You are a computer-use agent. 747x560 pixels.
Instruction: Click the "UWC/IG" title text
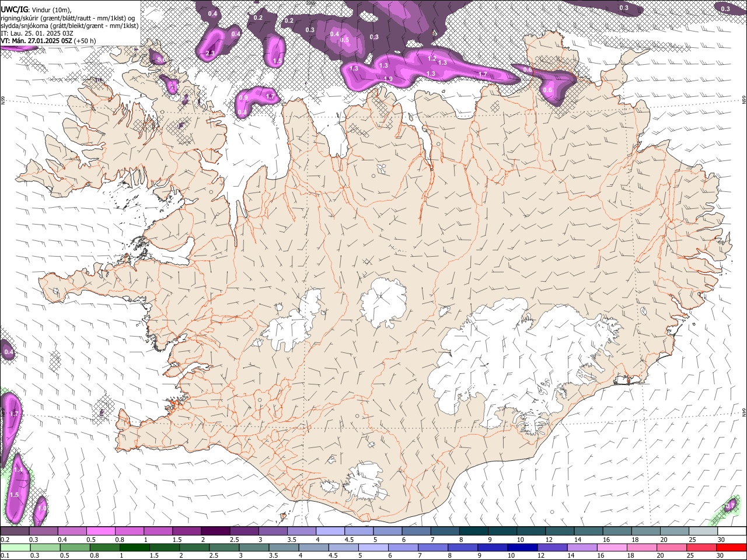pyautogui.click(x=14, y=10)
